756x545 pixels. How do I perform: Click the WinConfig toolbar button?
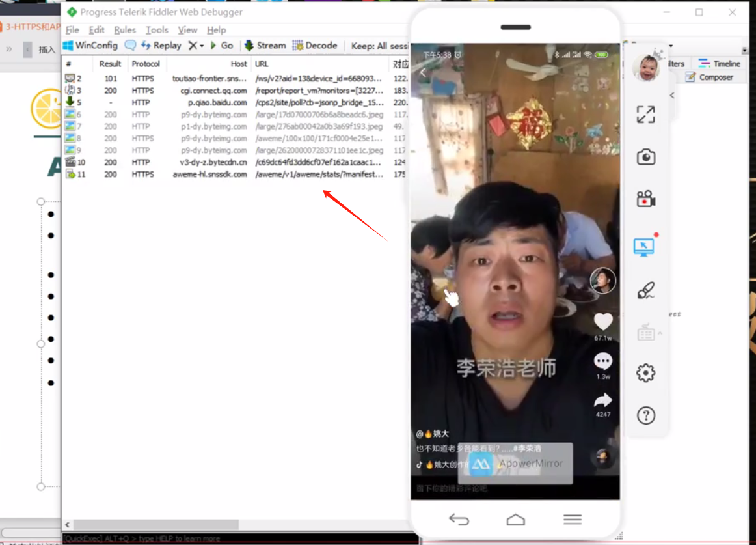click(90, 46)
